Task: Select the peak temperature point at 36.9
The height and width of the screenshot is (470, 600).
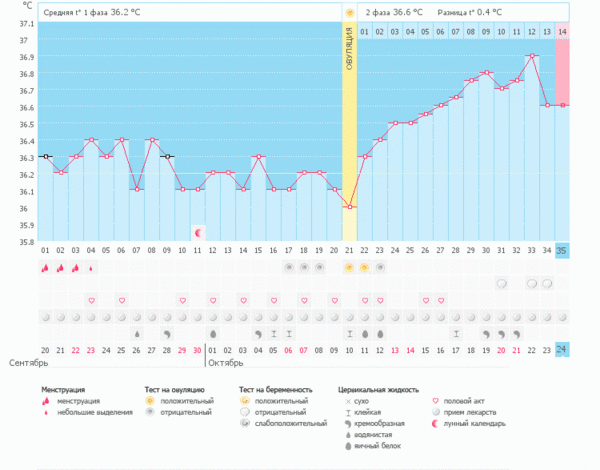Action: point(533,56)
